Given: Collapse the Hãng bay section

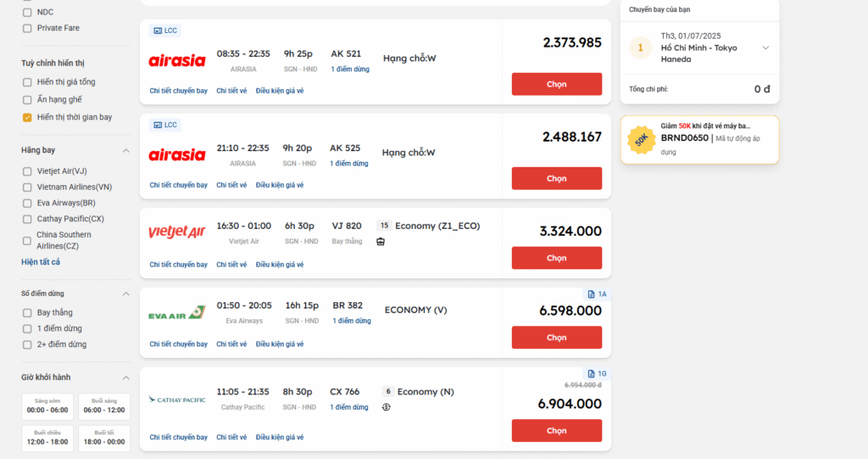Looking at the screenshot, I should [x=125, y=151].
